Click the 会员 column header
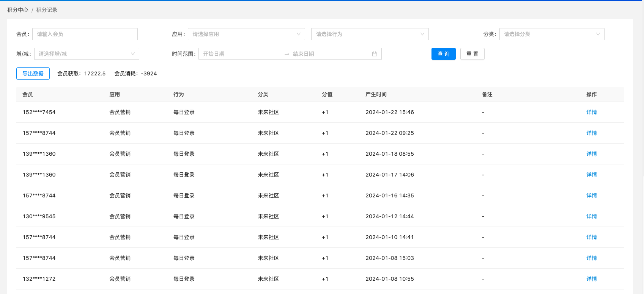Image resolution: width=644 pixels, height=294 pixels. [28, 94]
